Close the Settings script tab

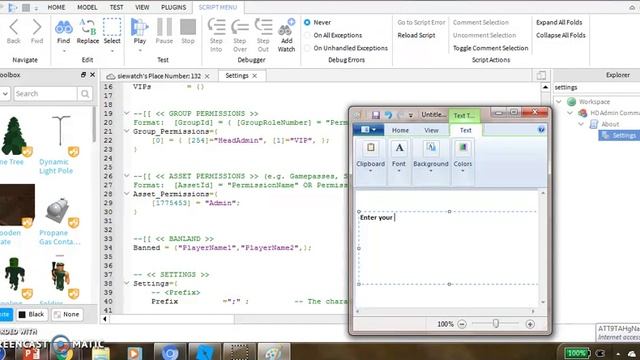point(255,76)
